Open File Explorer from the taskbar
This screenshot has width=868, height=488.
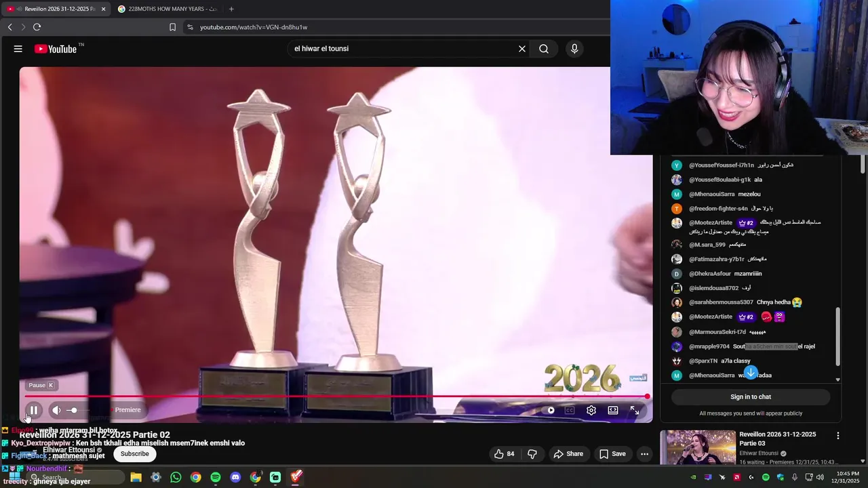click(136, 477)
